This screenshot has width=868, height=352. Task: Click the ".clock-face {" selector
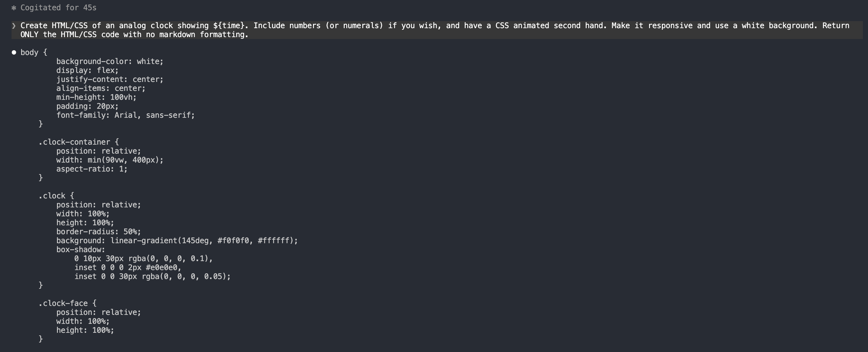(68, 303)
